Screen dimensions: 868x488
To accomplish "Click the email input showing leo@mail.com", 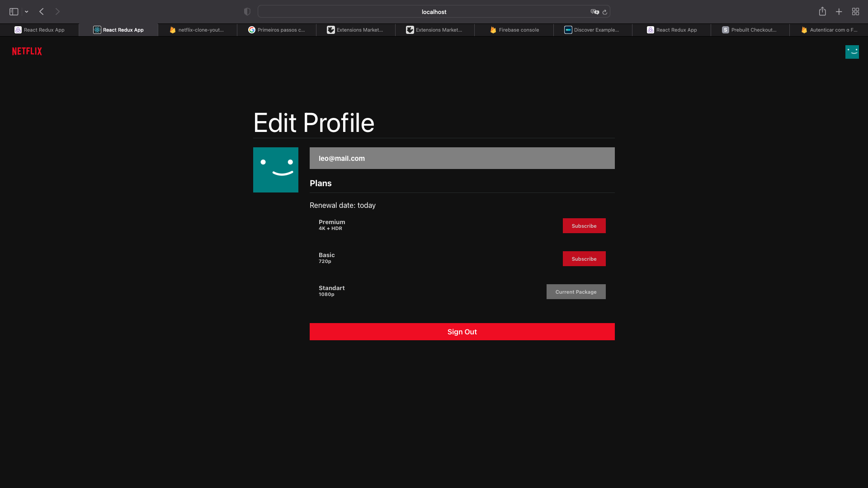I will click(x=462, y=158).
